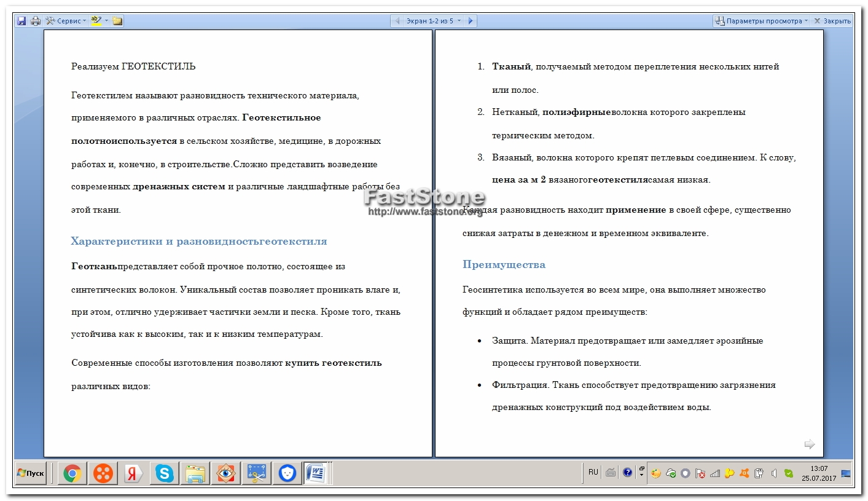Image resolution: width=868 pixels, height=501 pixels.
Task: Open the Пуск start menu
Action: (31, 473)
